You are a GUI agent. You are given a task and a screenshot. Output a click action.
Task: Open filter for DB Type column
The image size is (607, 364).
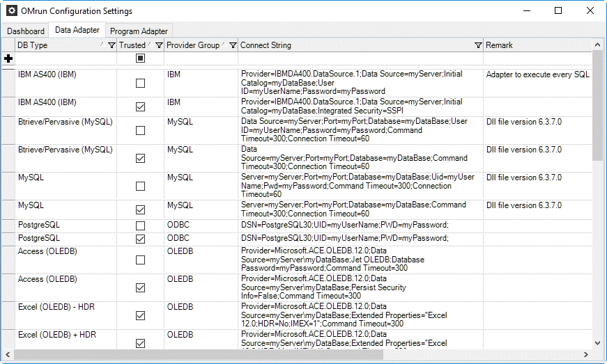(x=112, y=45)
